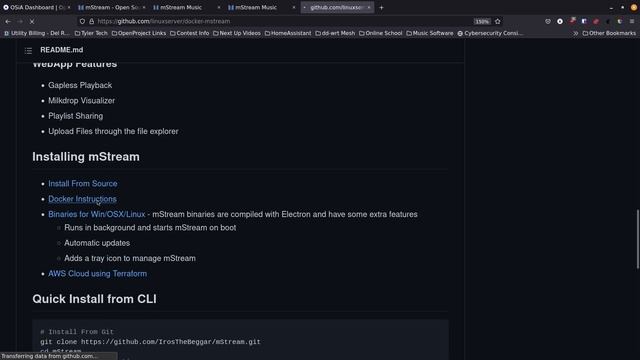The image size is (640, 360).
Task: Click the Milkdrop Visualizer list item
Action: [82, 100]
